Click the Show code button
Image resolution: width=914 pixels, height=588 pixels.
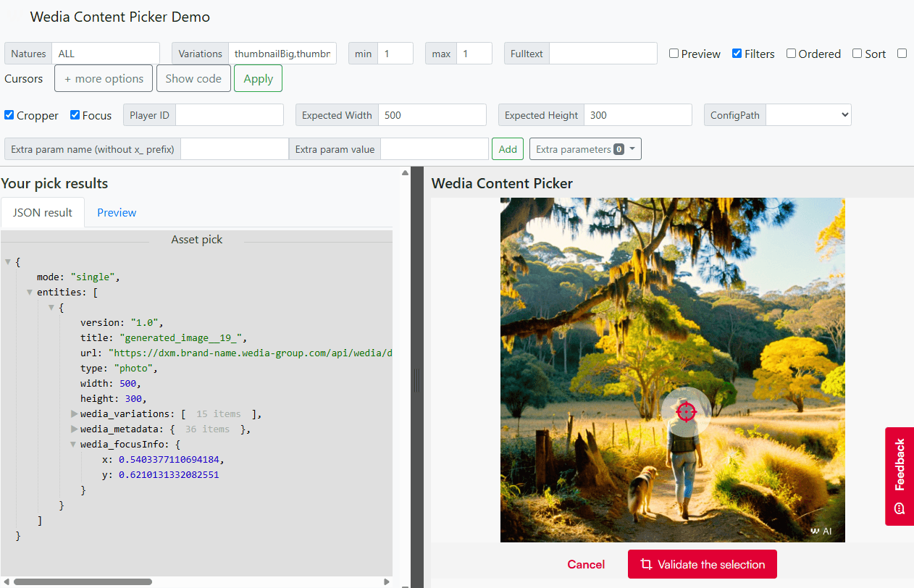[193, 79]
